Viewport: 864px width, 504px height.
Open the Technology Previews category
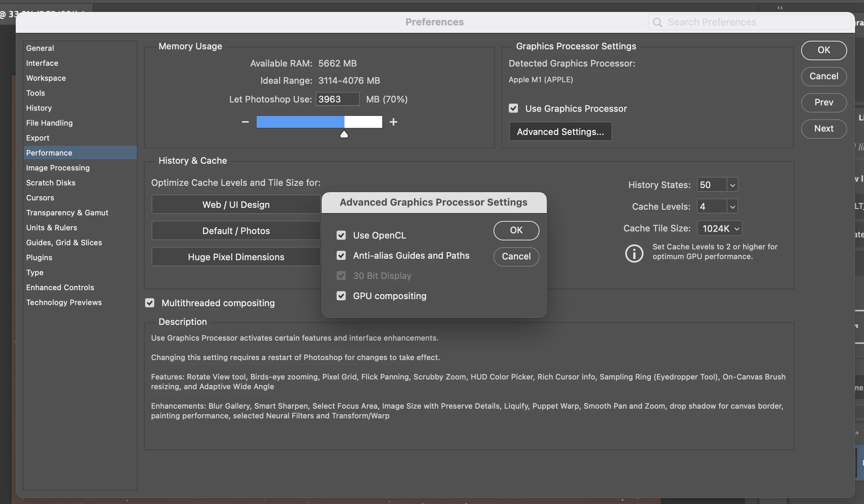64,302
